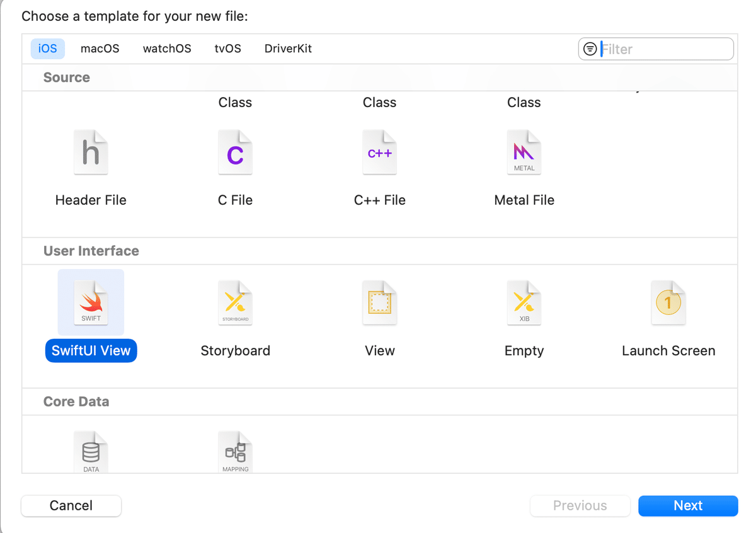Choose the Launch Screen template icon
The height and width of the screenshot is (533, 756).
pyautogui.click(x=668, y=303)
